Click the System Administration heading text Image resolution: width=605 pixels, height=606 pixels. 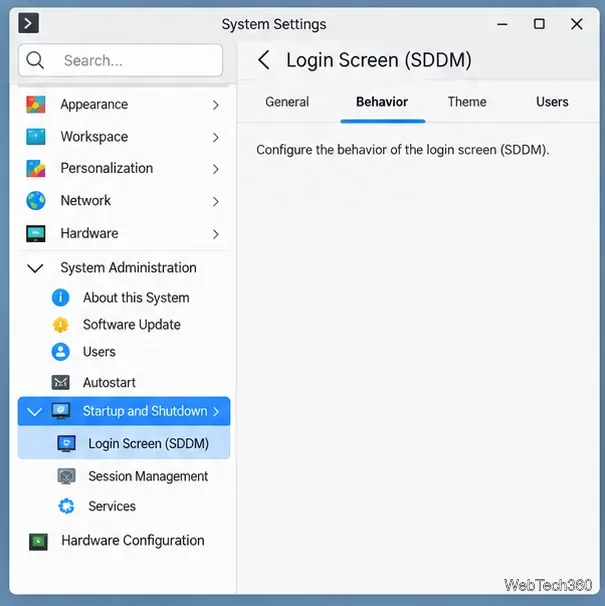(x=128, y=268)
